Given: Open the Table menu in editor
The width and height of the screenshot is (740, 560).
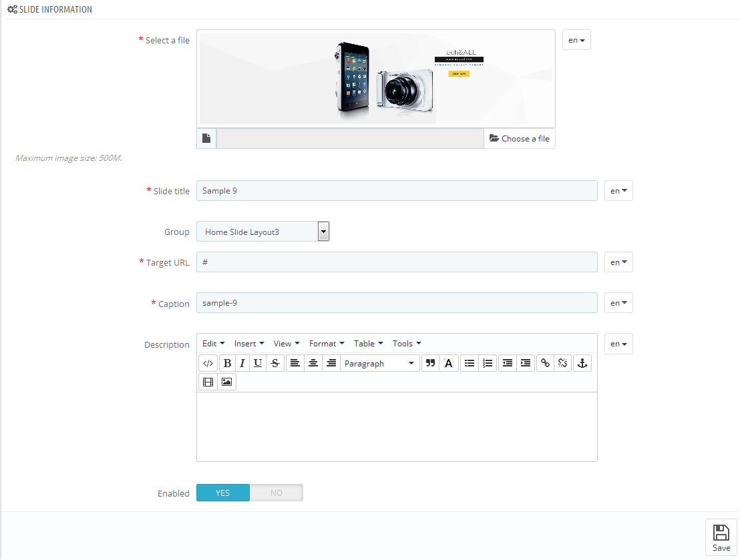Looking at the screenshot, I should point(369,344).
